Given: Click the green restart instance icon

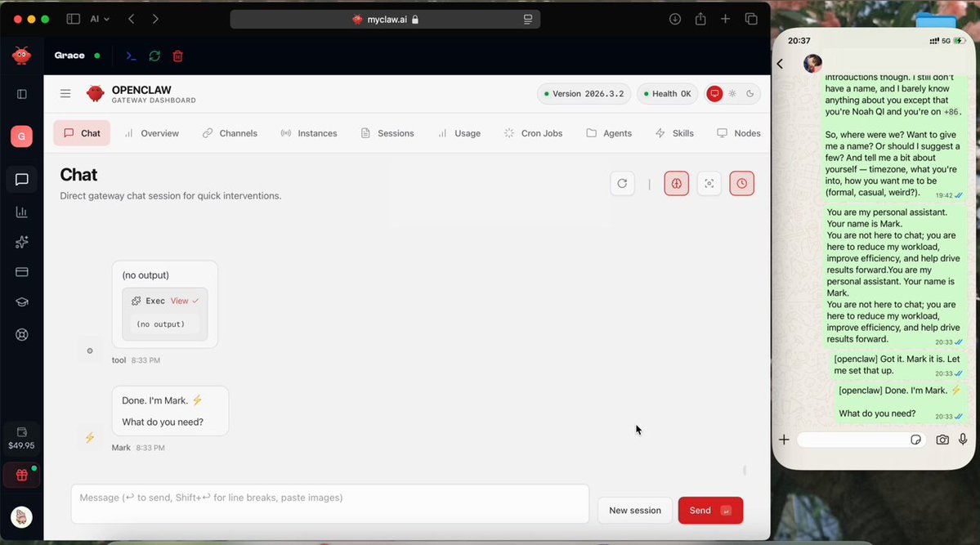Looking at the screenshot, I should (x=154, y=56).
